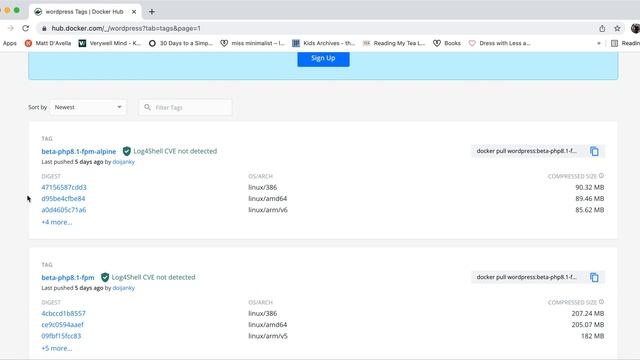This screenshot has height=360, width=640.
Task: Click the 90.32 MB size value
Action: coord(590,187)
